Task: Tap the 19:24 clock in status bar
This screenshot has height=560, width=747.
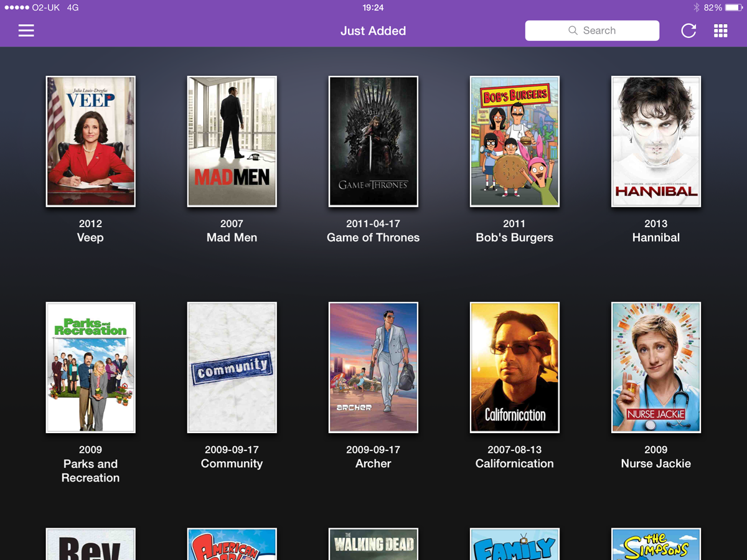Action: [373, 7]
